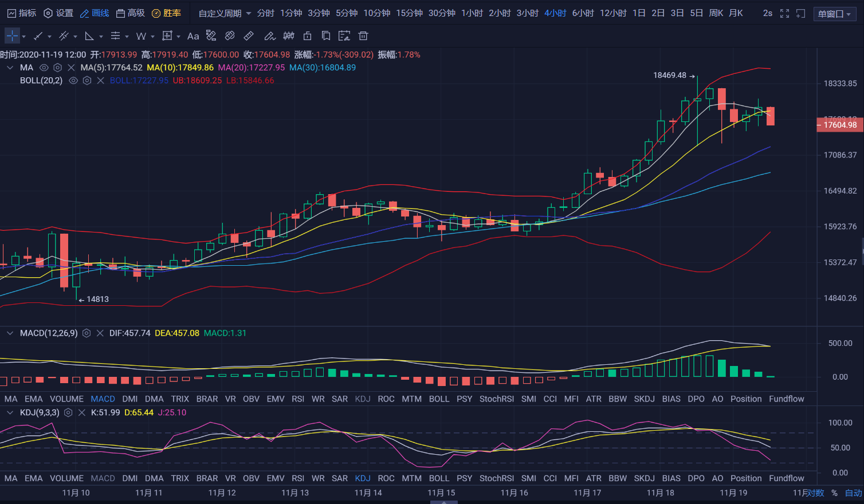Enter fullscreen with the expand arrows icon
Image resolution: width=864 pixels, height=504 pixels.
coord(784,13)
